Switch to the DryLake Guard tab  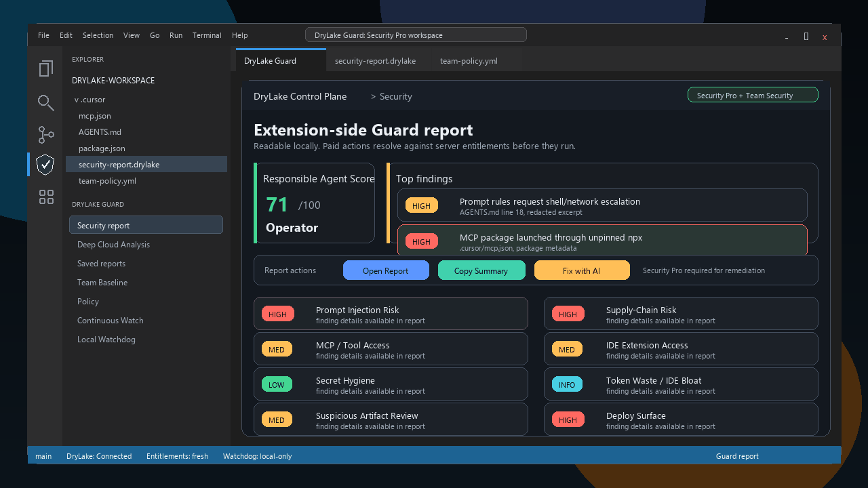click(281, 60)
